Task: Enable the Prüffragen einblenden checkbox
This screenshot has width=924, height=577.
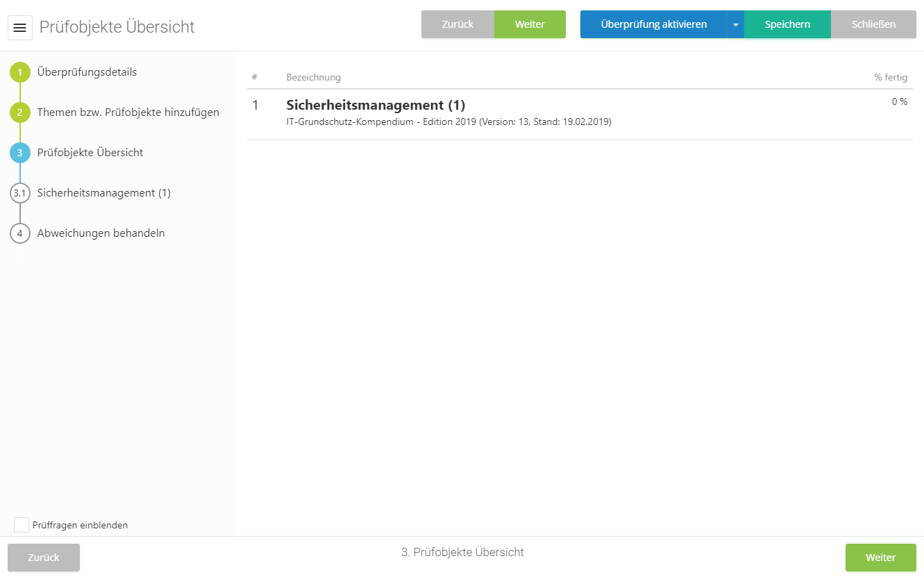Action: 22,525
